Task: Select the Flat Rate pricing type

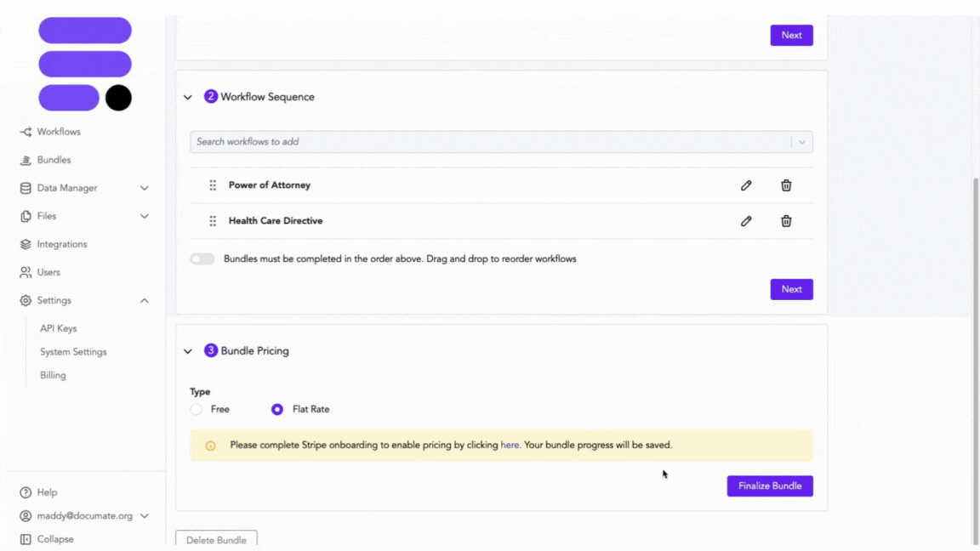Action: pyautogui.click(x=276, y=410)
